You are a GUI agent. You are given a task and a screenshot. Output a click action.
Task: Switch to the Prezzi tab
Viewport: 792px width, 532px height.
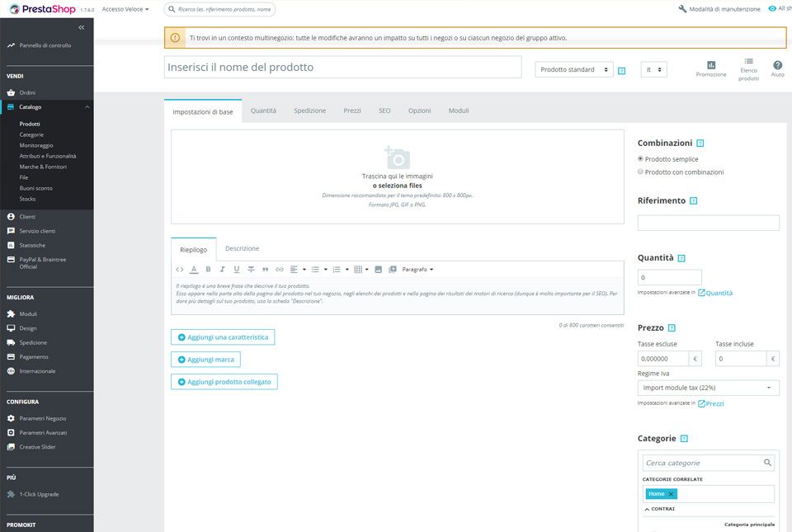[352, 111]
